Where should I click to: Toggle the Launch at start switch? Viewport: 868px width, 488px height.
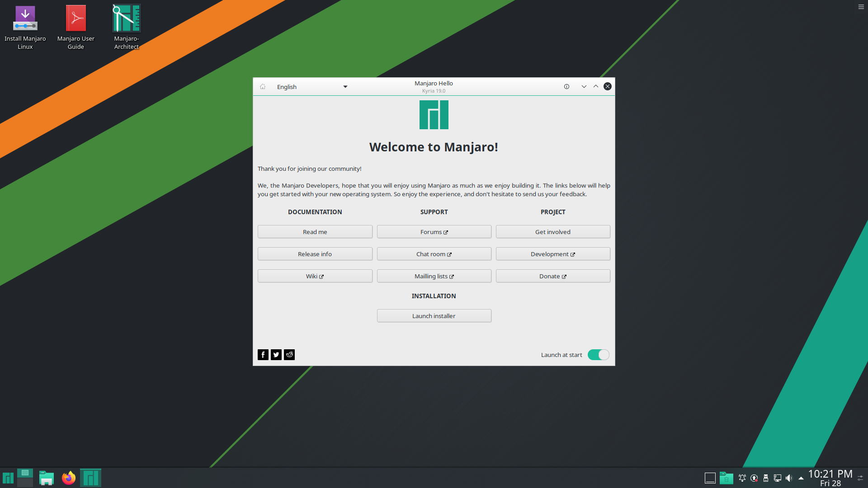(599, 355)
